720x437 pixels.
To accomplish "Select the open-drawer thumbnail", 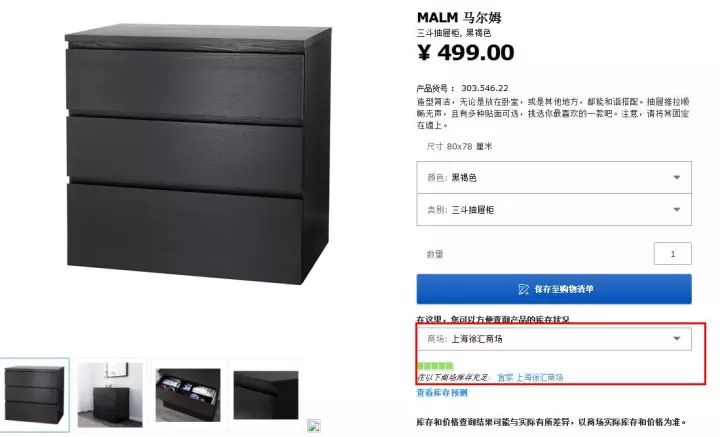I will click(x=188, y=395).
